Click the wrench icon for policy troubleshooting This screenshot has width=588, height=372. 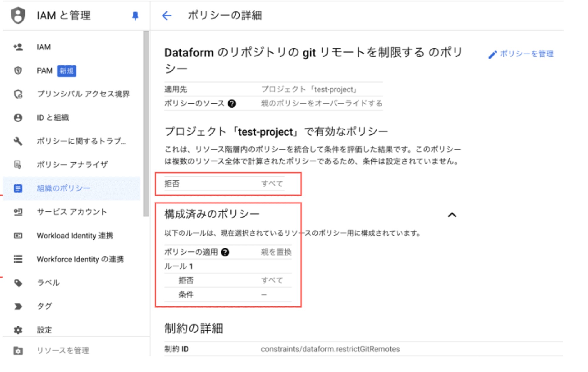18,141
